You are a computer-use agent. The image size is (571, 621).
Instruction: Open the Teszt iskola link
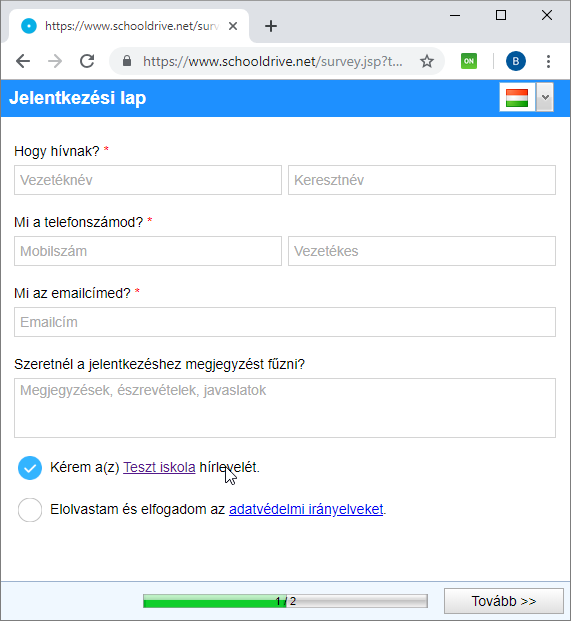click(159, 467)
